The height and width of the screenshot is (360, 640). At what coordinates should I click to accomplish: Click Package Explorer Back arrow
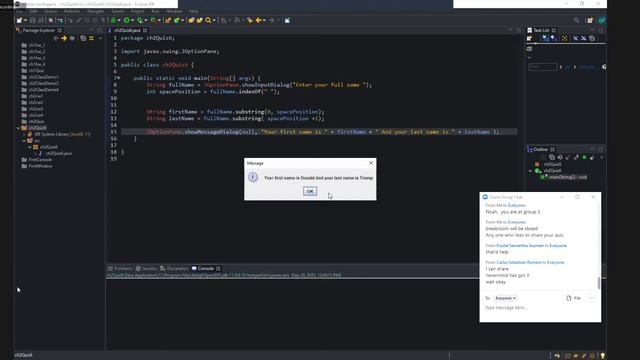56,38
